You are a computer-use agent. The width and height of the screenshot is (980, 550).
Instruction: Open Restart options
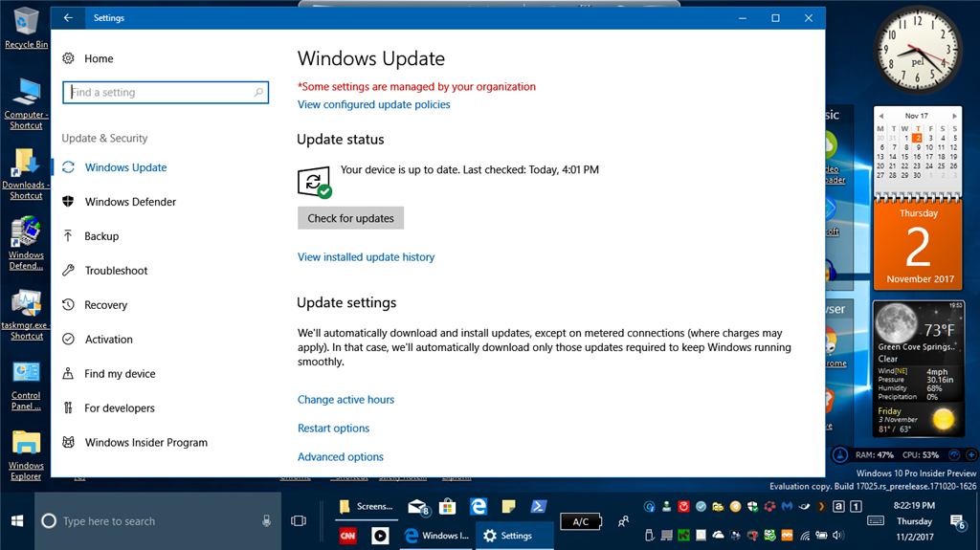333,429
